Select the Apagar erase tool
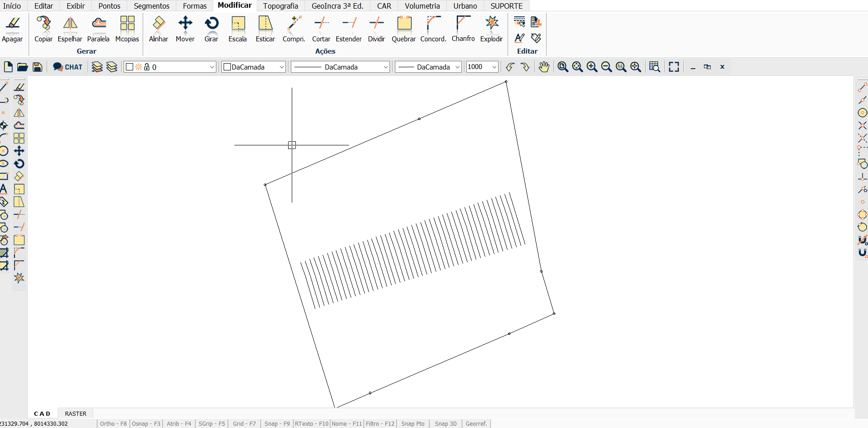This screenshot has width=868, height=428. pos(12,29)
